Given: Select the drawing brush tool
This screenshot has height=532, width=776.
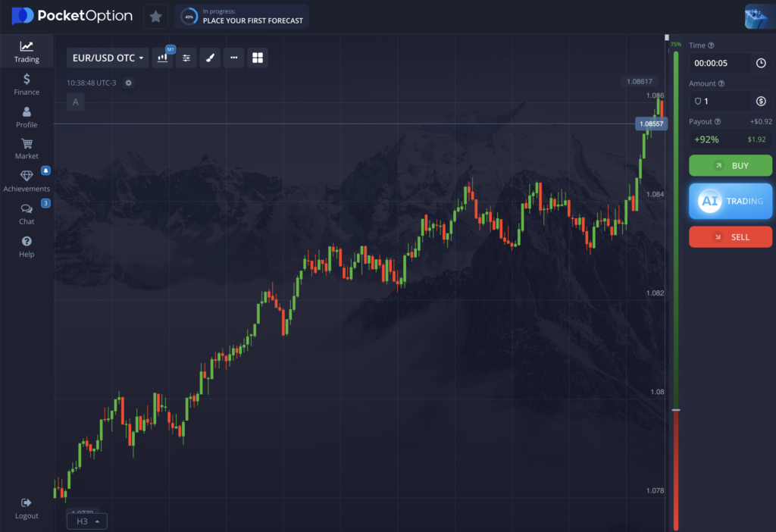Looking at the screenshot, I should (210, 58).
